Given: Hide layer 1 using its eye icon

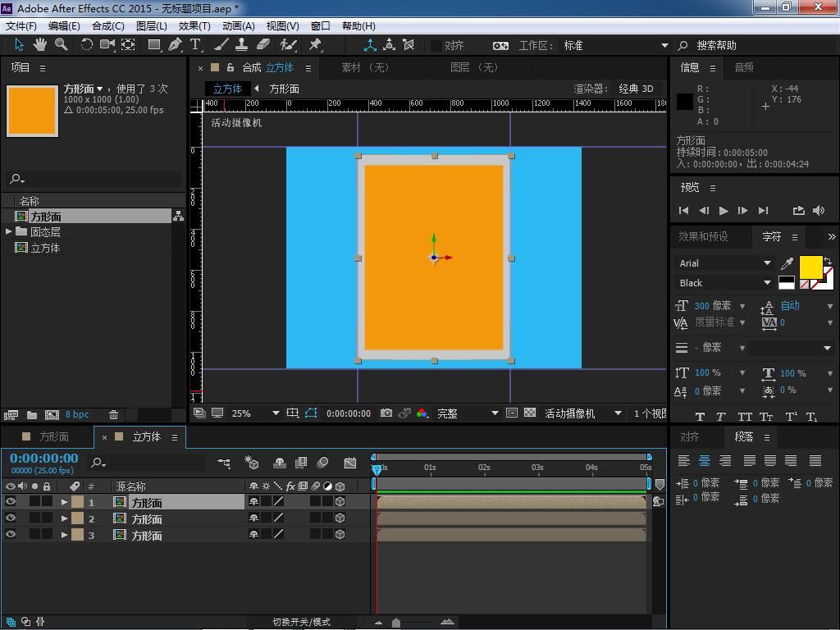Looking at the screenshot, I should tap(11, 501).
